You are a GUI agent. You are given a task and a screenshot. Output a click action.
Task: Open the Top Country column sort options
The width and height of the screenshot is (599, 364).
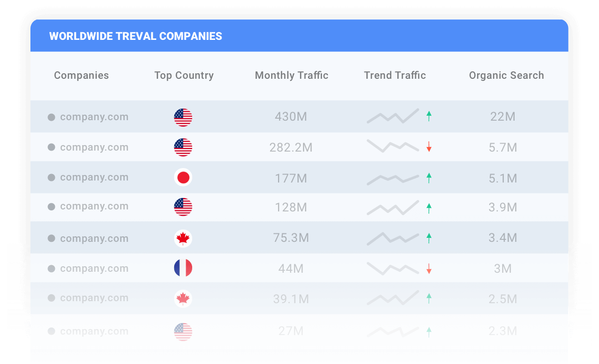[x=184, y=75]
